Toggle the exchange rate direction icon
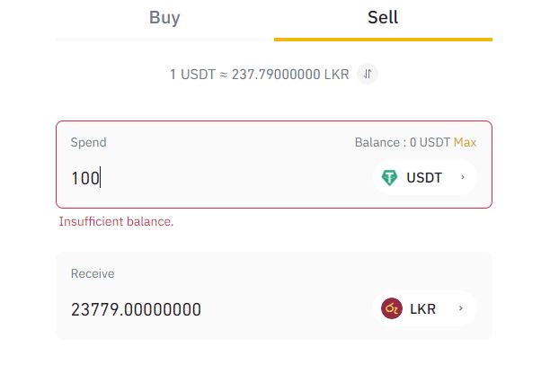 click(368, 74)
